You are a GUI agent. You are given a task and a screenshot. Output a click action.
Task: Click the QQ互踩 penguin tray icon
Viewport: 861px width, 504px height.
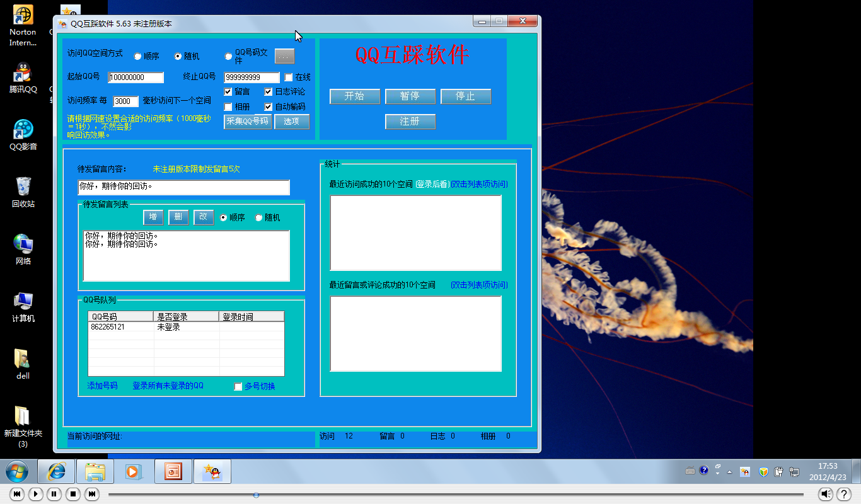745,471
